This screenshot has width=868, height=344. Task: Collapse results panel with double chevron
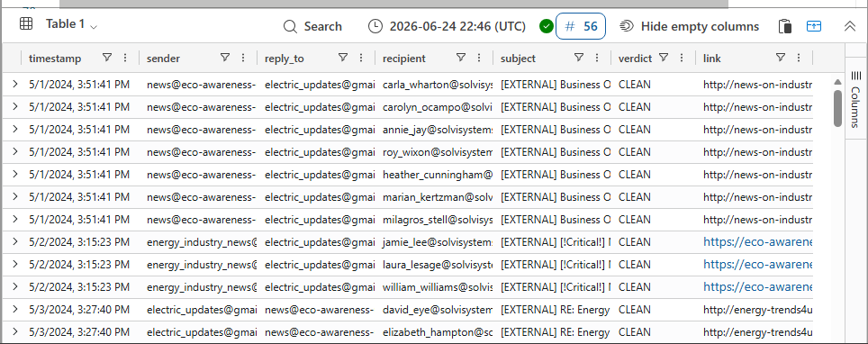[x=850, y=26]
